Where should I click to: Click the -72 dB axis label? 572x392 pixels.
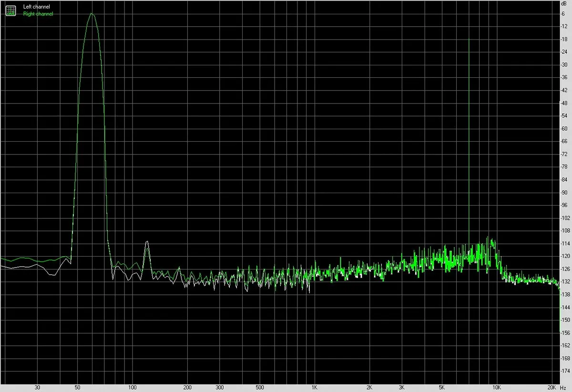tap(564, 154)
